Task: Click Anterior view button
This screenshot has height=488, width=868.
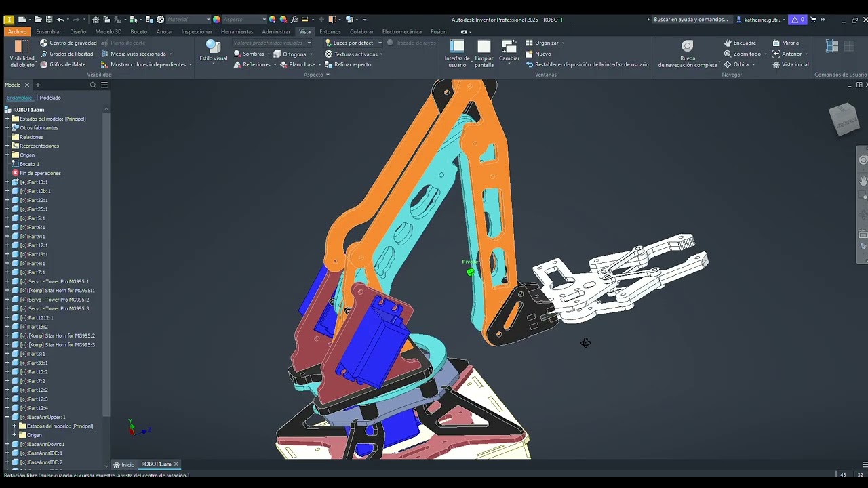Action: [x=787, y=54]
